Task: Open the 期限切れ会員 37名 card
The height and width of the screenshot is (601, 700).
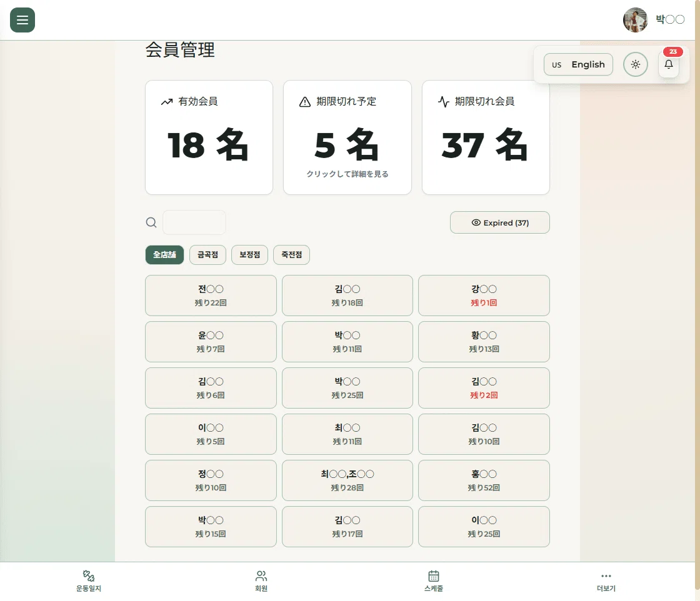Action: click(x=486, y=137)
